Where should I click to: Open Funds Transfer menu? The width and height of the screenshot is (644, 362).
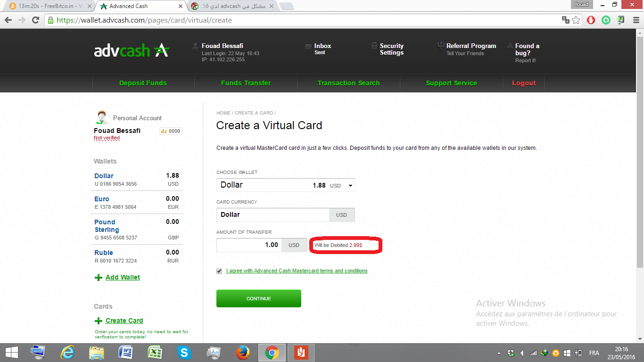click(x=246, y=83)
